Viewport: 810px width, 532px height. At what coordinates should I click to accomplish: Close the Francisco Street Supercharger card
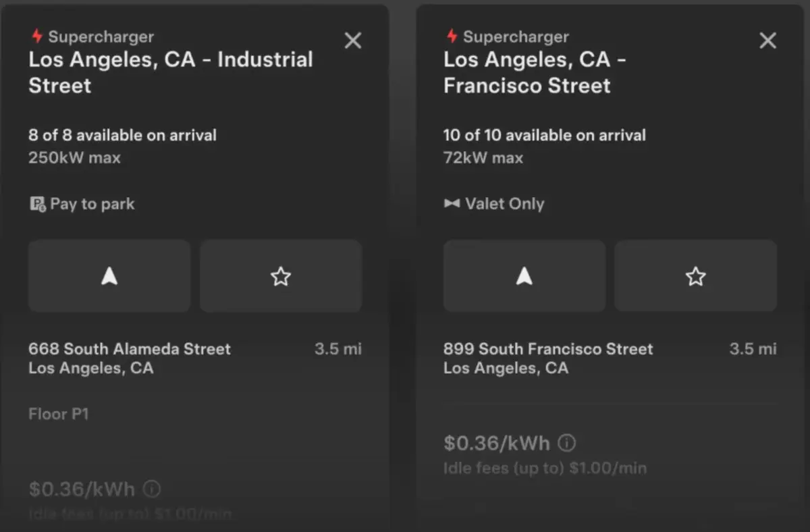coord(768,41)
